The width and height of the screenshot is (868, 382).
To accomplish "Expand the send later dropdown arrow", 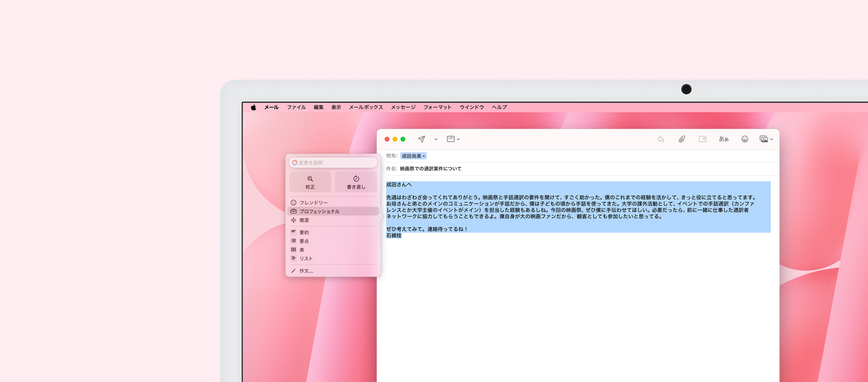I will (x=436, y=139).
